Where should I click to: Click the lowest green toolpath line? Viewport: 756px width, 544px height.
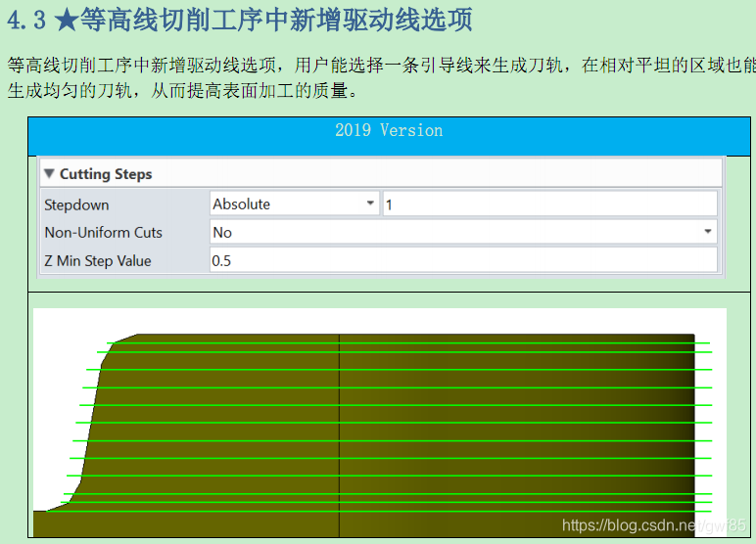coord(392,511)
